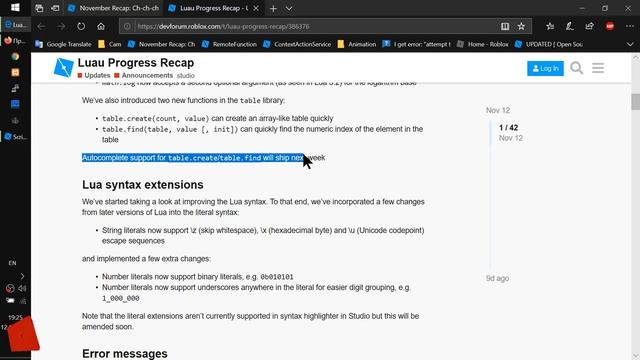This screenshot has height=360, width=640.
Task: Click Nov 12 at top of timeline
Action: click(x=498, y=110)
